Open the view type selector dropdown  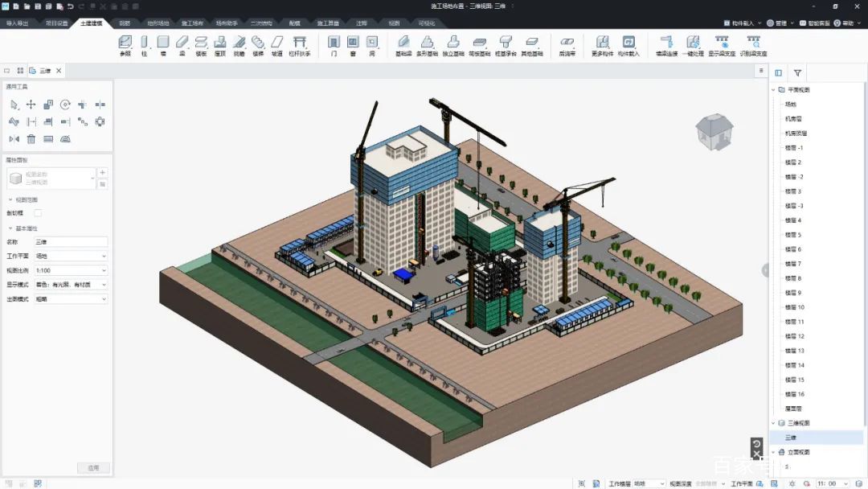[51, 179]
